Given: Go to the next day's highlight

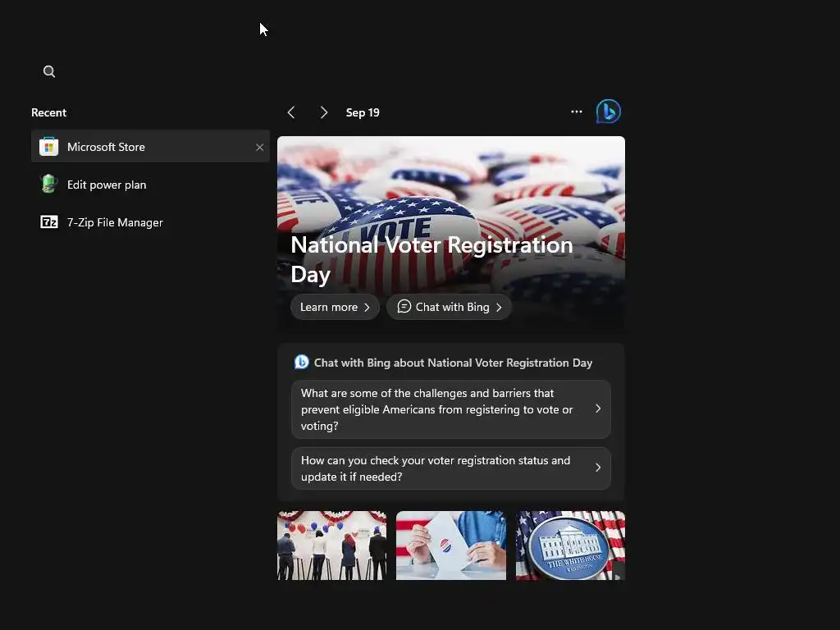Looking at the screenshot, I should pyautogui.click(x=323, y=112).
